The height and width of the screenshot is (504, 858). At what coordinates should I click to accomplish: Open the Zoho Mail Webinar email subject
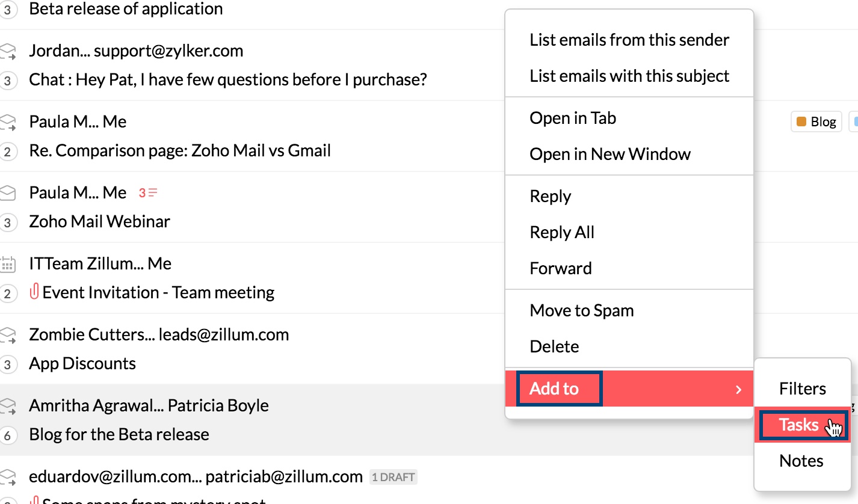click(100, 222)
